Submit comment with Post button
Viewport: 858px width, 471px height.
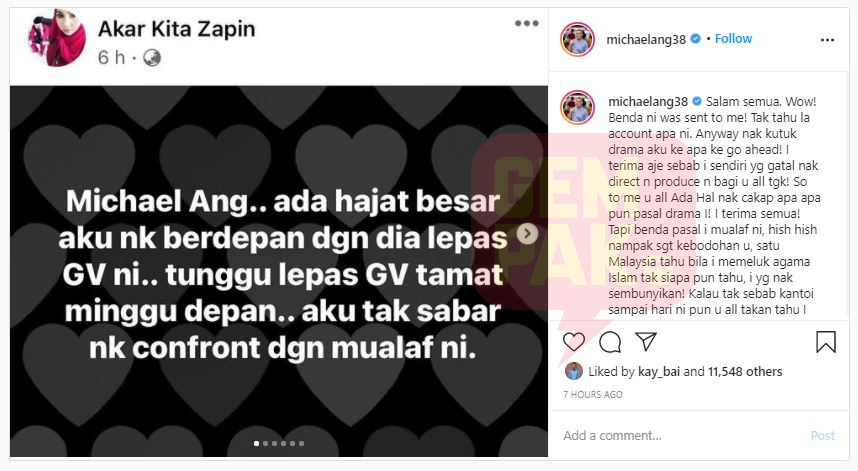[x=822, y=435]
